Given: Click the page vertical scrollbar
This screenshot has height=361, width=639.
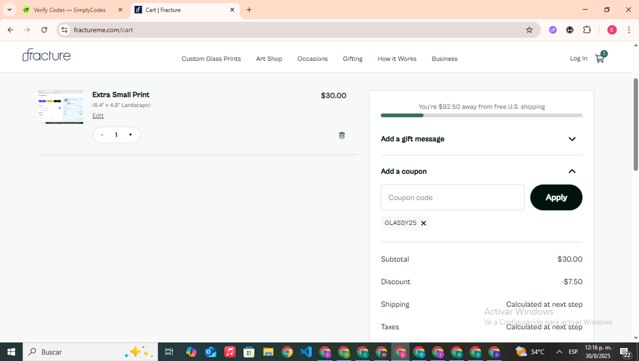Looking at the screenshot, I should pos(635,124).
